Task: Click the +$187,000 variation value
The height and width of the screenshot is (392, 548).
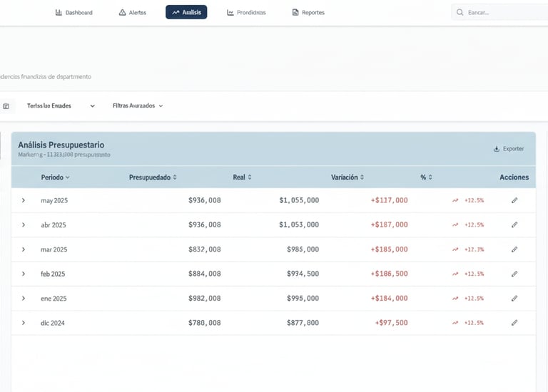Action: (390, 225)
